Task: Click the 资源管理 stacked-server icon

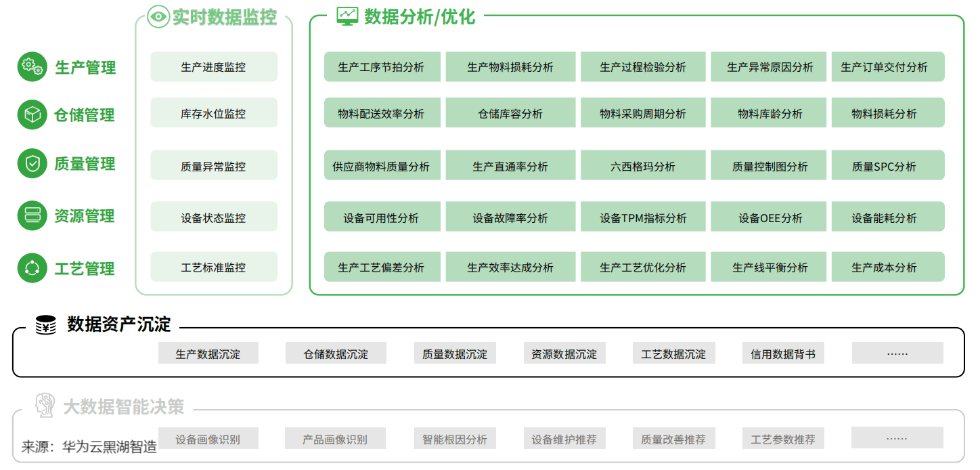Action: (32, 216)
